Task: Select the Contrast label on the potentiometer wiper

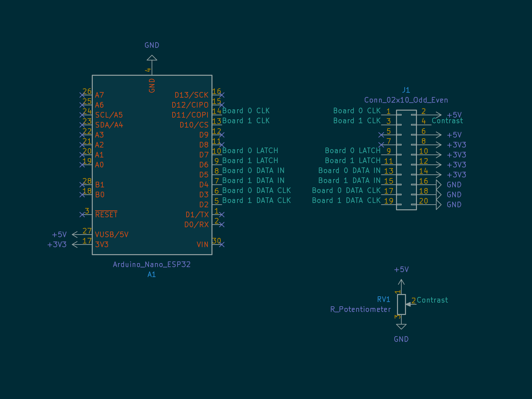Action: click(x=432, y=300)
